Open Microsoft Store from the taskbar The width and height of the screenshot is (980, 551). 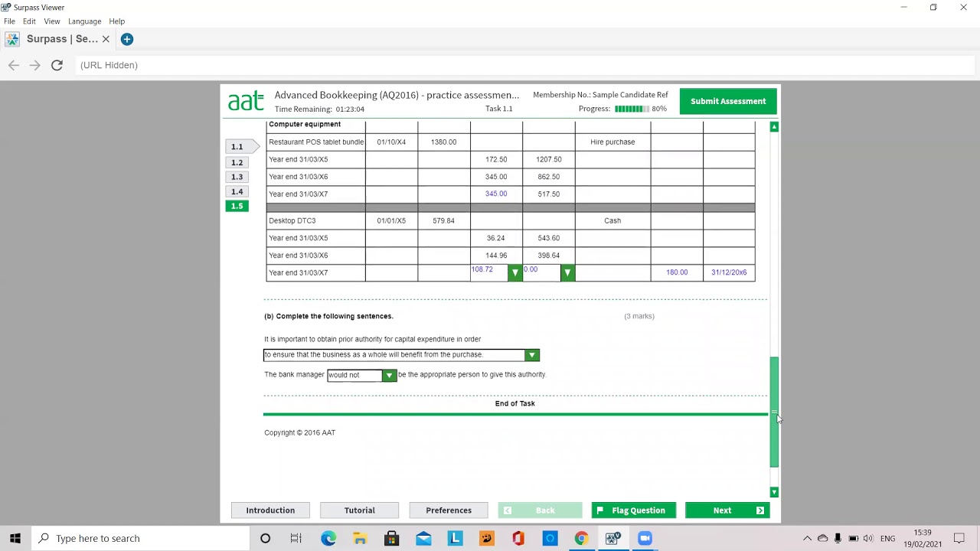(391, 538)
